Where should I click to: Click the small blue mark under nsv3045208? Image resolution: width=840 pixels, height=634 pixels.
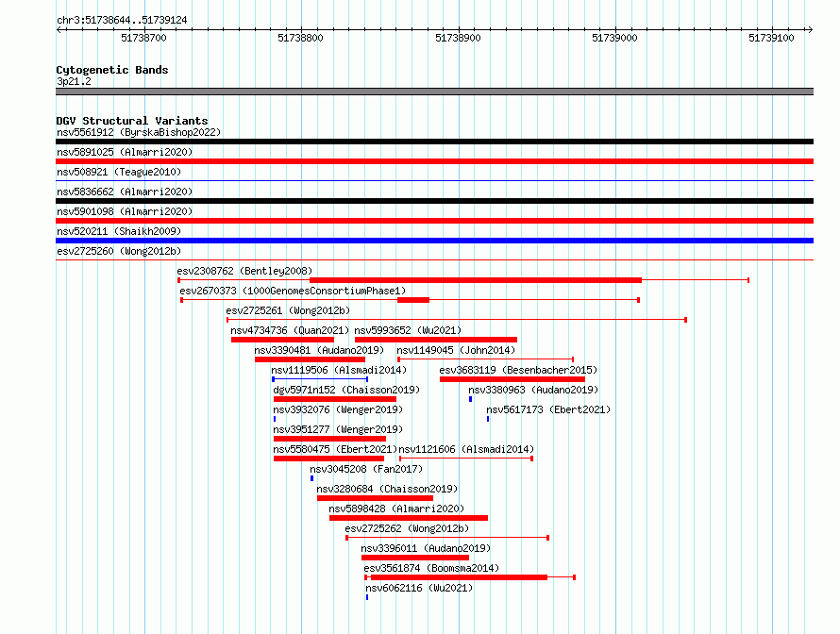point(311,478)
